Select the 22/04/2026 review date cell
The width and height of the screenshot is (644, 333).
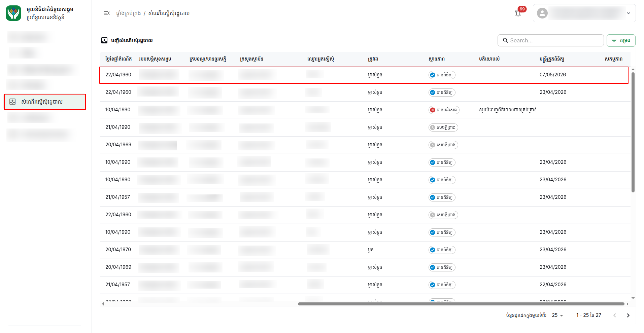click(x=553, y=285)
